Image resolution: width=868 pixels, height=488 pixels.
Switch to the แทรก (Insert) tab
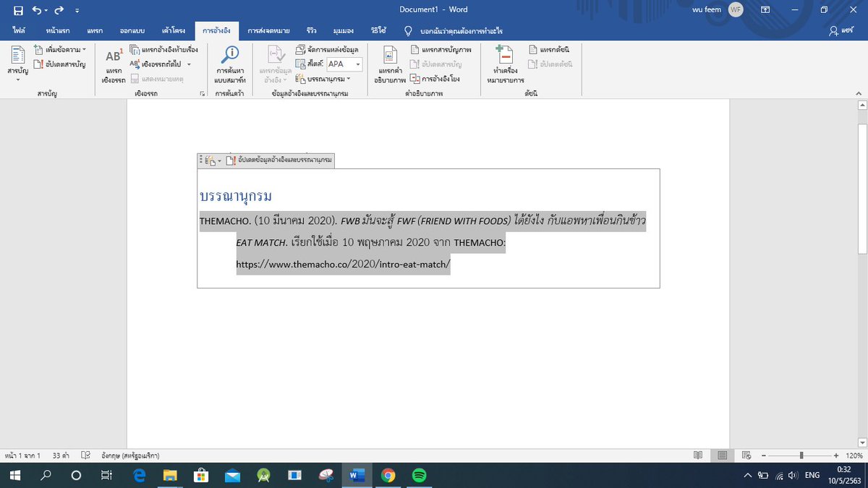[x=95, y=31]
